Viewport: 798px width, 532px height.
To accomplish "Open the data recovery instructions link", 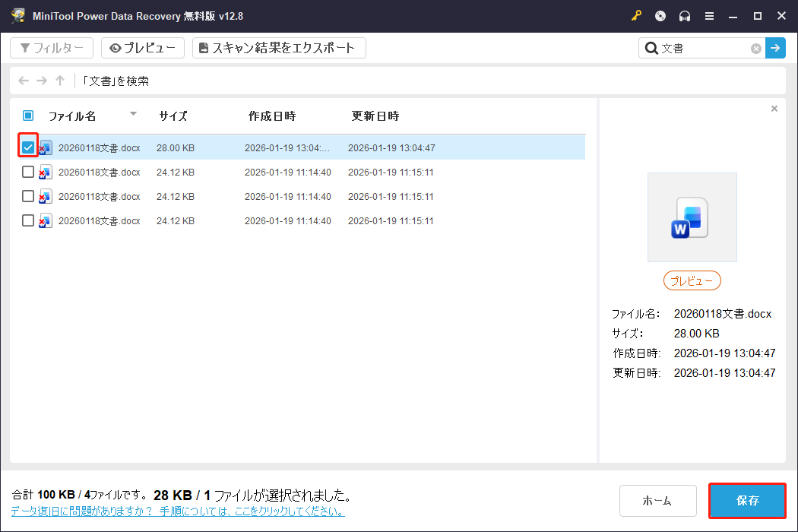I will coord(173,510).
